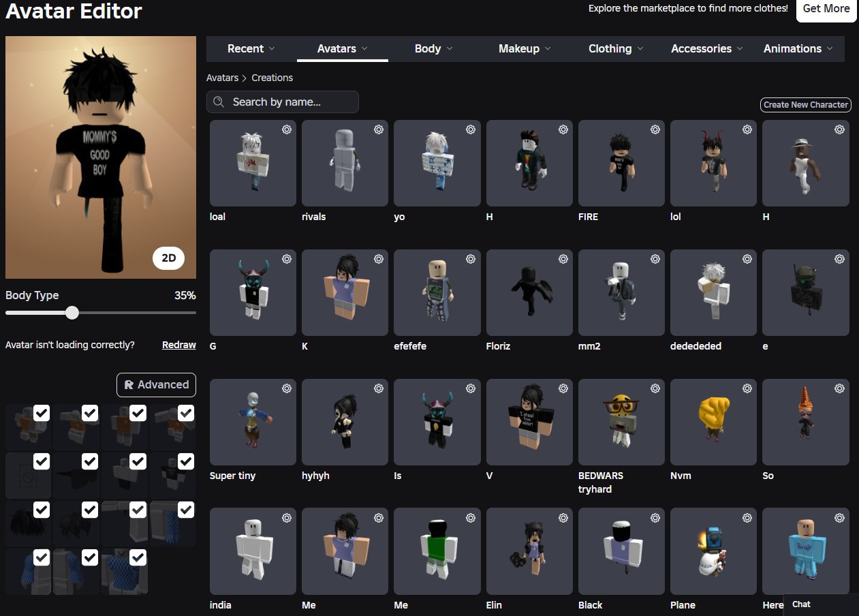
Task: Click Create New Character button
Action: (806, 105)
